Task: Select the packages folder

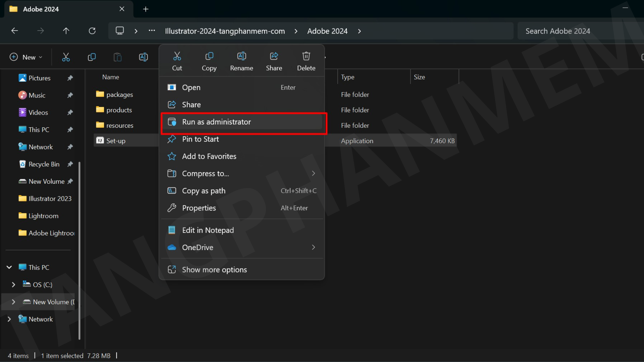Action: 120,95
